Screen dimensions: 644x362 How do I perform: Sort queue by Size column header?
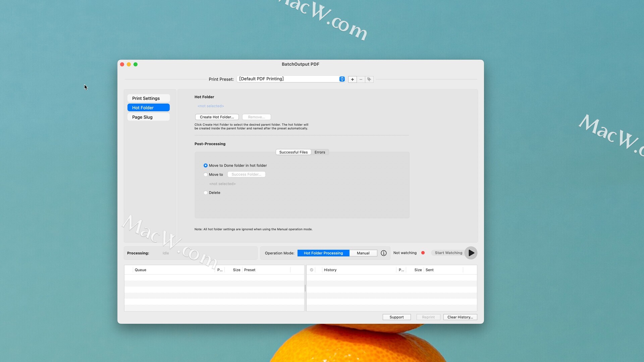tap(233, 270)
